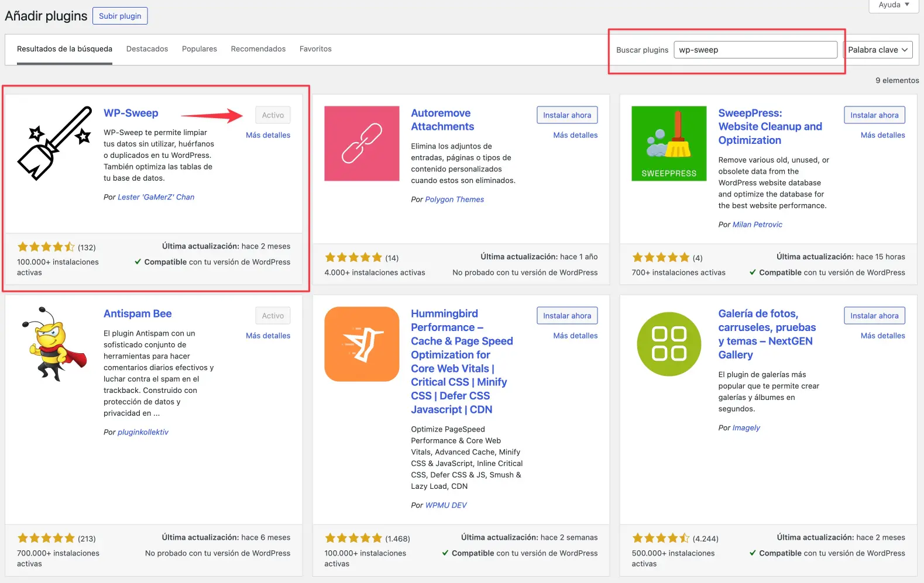Install Autoremove Attachments with Instalar ahora
Image resolution: width=924 pixels, height=583 pixels.
(567, 115)
